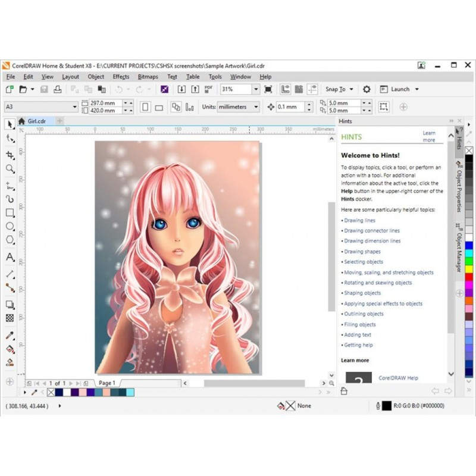Screen dimensions: 476x476
Task: Expand the A3 page size dropdown
Action: pos(74,107)
